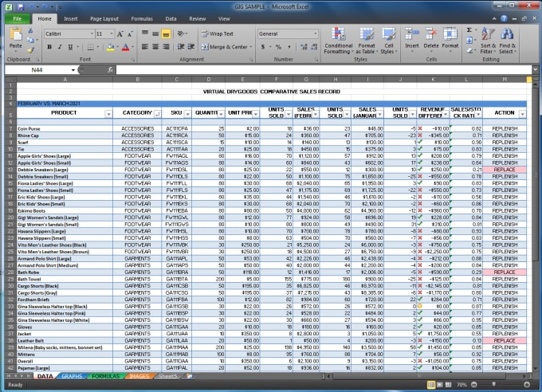Viewport: 542px width, 392px height.
Task: Open the Calibri font name dropdown
Action: point(92,33)
